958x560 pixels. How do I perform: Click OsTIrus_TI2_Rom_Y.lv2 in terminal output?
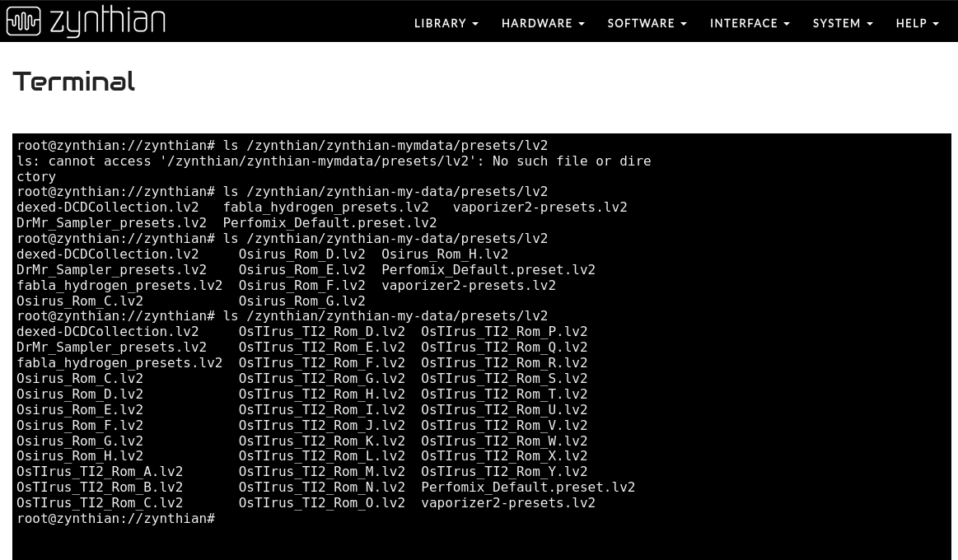point(504,472)
